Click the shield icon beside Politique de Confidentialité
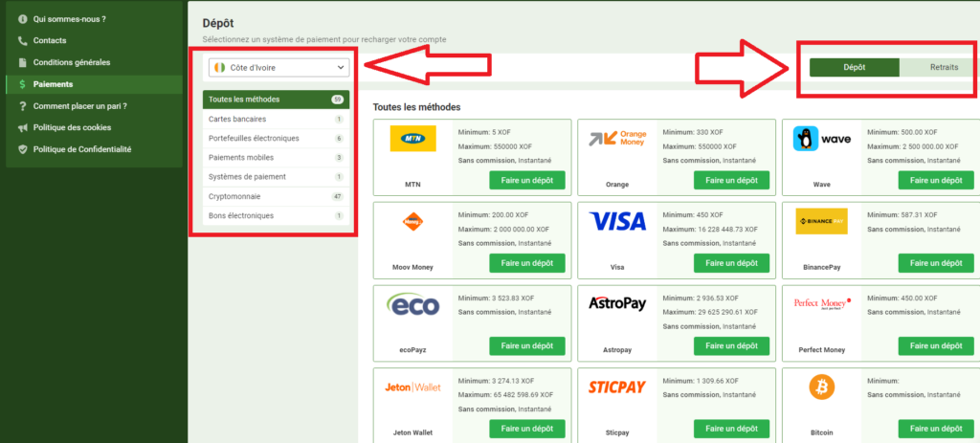The image size is (980, 443). click(x=23, y=149)
